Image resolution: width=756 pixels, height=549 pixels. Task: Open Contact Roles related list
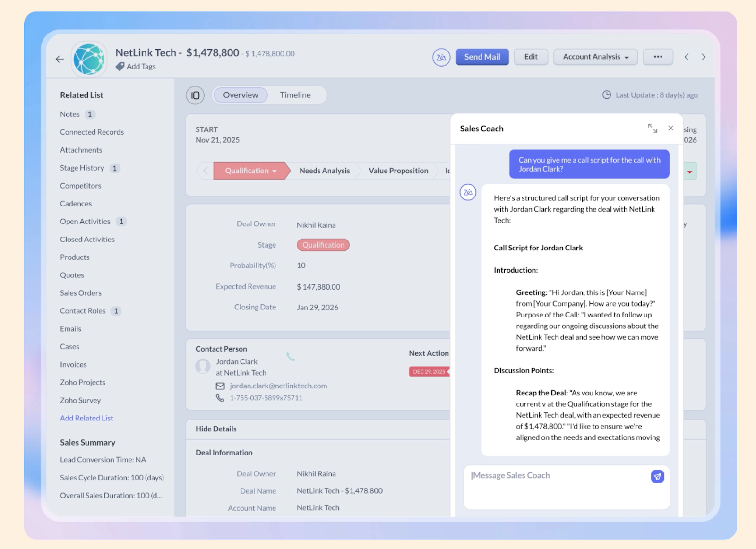(x=83, y=311)
